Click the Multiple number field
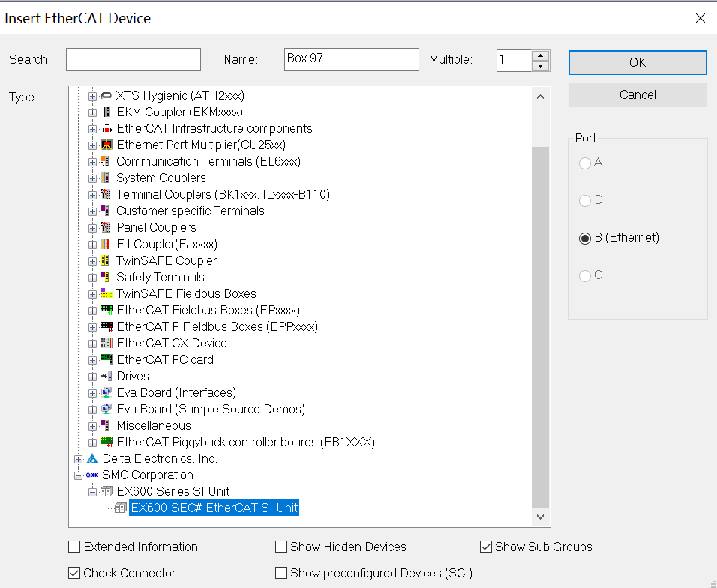Image resolution: width=717 pixels, height=588 pixels. point(514,60)
